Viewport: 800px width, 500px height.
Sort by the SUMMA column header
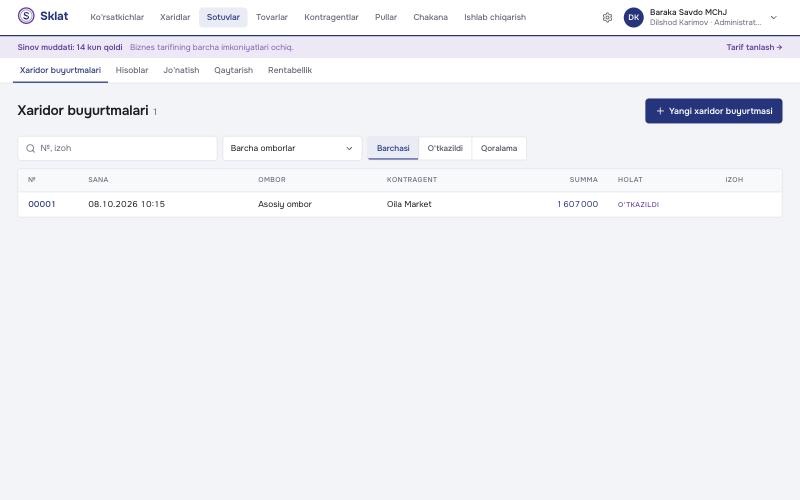coord(584,180)
